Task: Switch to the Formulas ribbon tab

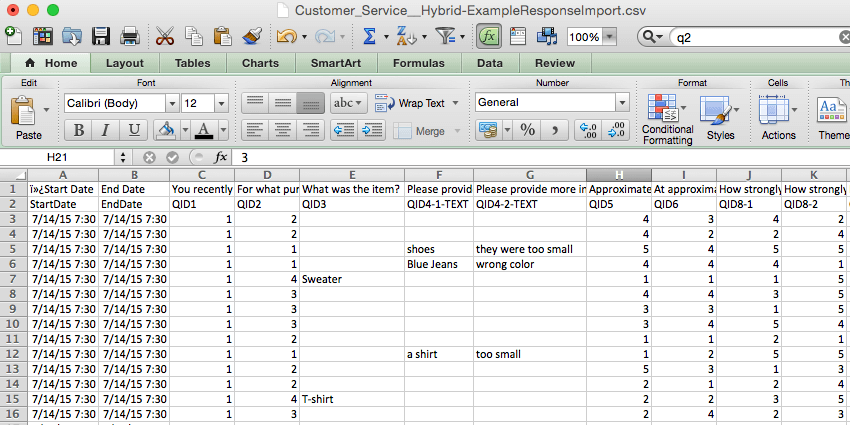Action: click(x=418, y=63)
